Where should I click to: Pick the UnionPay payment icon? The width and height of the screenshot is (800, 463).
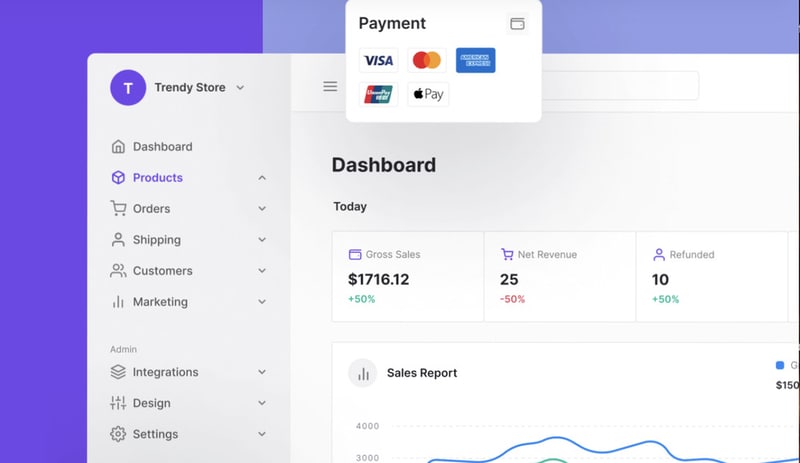coord(378,95)
